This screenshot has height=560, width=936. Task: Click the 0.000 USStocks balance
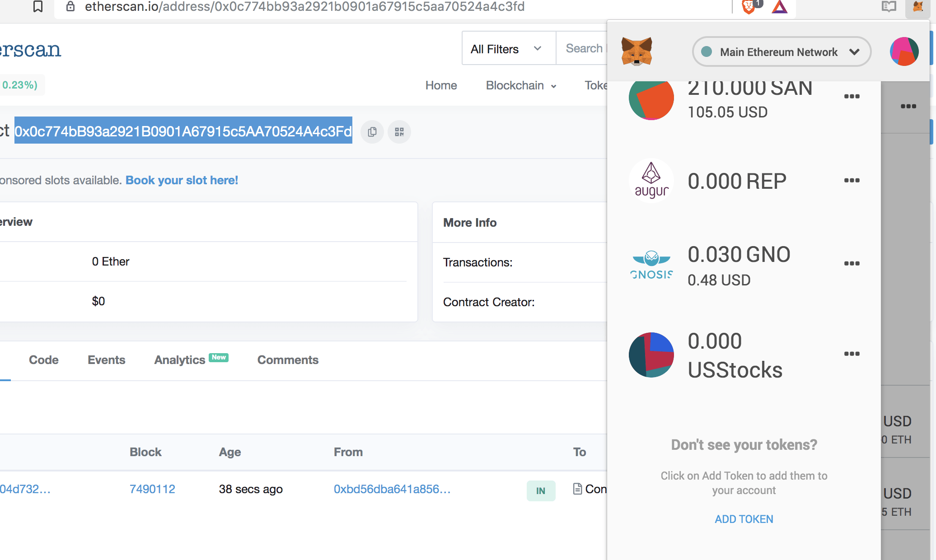[735, 355]
